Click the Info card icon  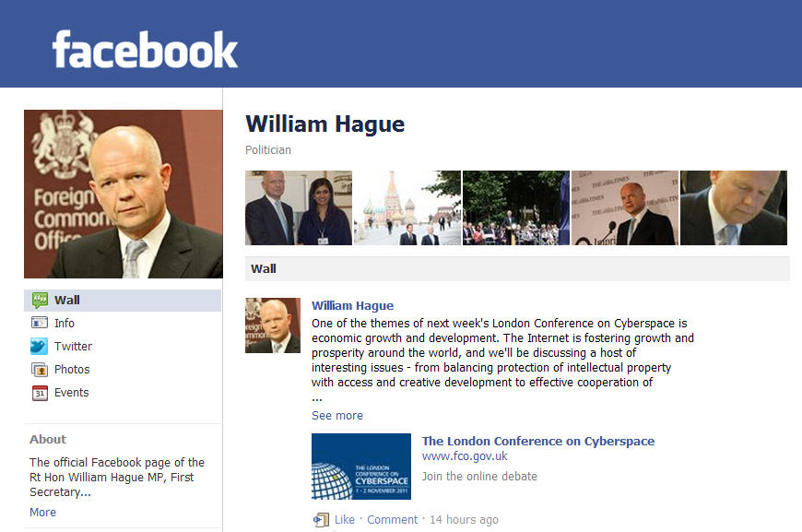[40, 323]
